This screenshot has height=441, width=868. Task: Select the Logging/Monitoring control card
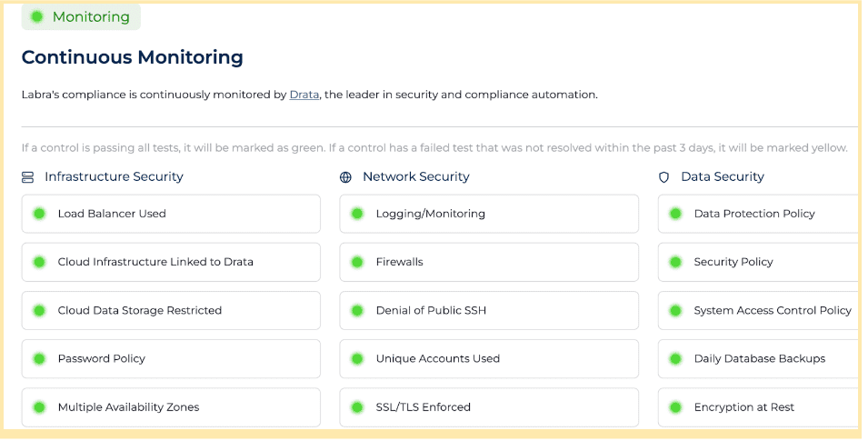pos(489,214)
